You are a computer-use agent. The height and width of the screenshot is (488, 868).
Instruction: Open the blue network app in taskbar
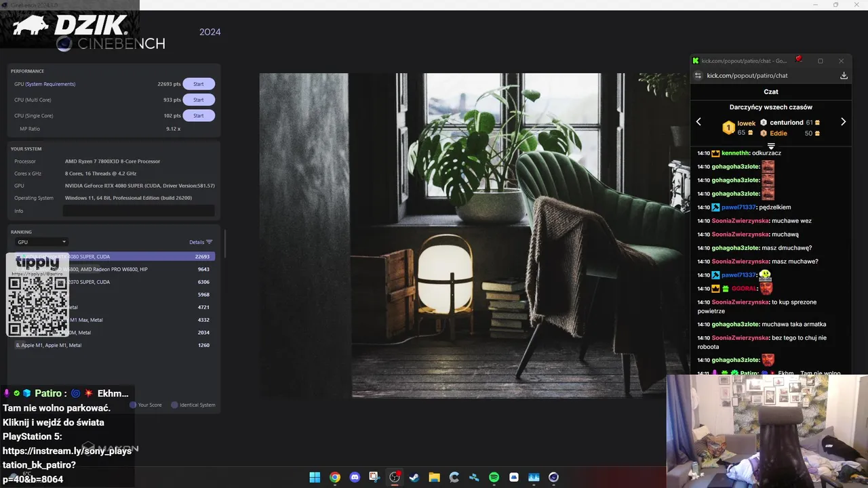coord(474,477)
